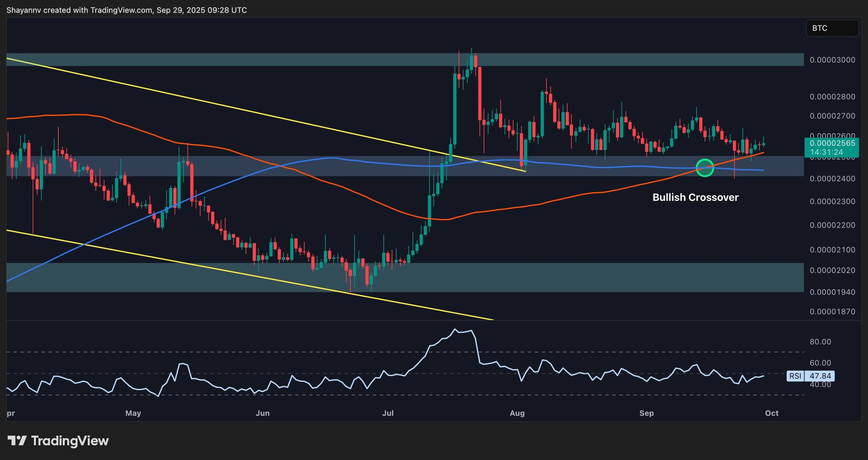868x460 pixels.
Task: Click the Sep label on time axis
Action: click(646, 413)
